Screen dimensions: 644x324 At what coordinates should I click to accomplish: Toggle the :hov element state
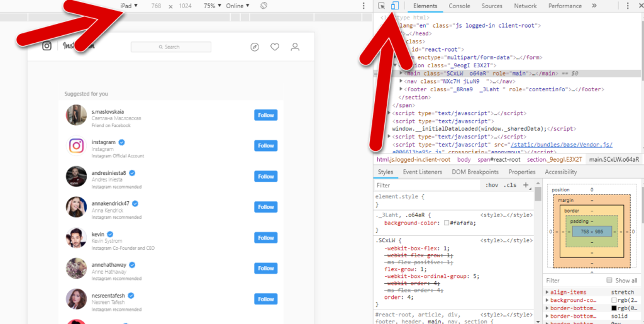(492, 185)
